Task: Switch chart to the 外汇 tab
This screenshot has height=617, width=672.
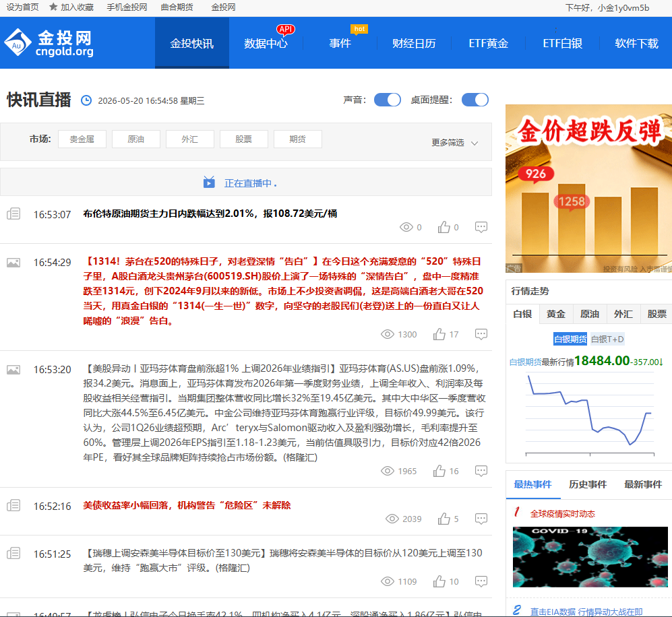Action: 623,314
